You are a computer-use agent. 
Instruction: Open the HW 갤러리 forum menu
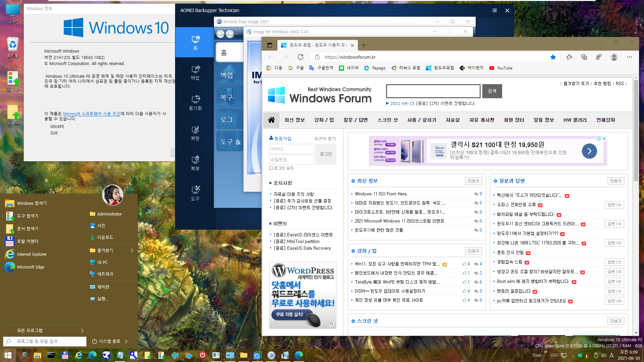coord(575,120)
